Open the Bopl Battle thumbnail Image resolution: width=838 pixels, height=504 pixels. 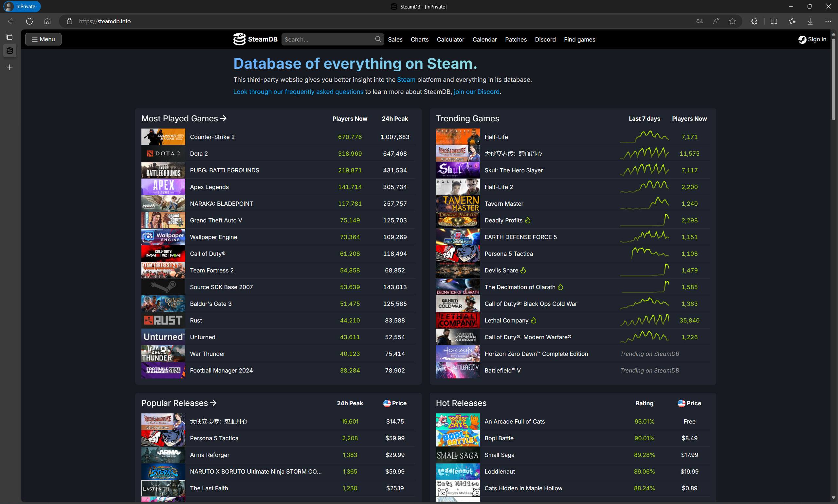(x=458, y=438)
